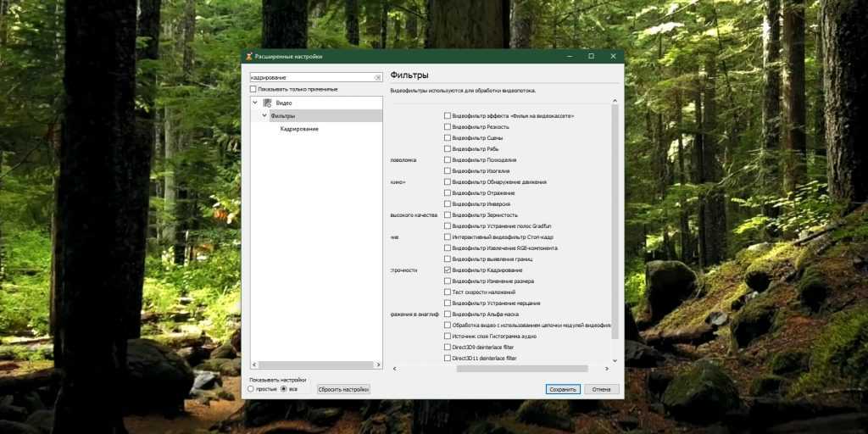The height and width of the screenshot is (434, 868).
Task: Click the Сбросить настройки button
Action: coord(343,390)
